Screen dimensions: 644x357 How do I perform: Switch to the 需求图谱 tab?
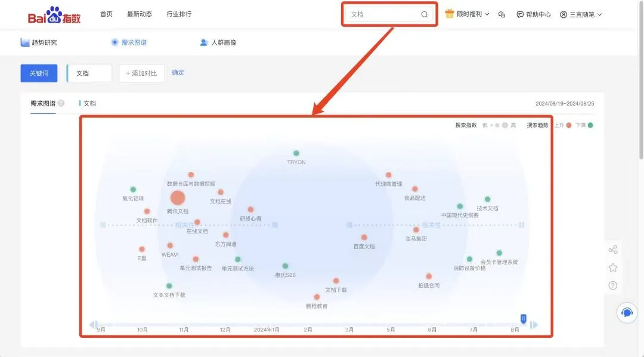coord(129,42)
